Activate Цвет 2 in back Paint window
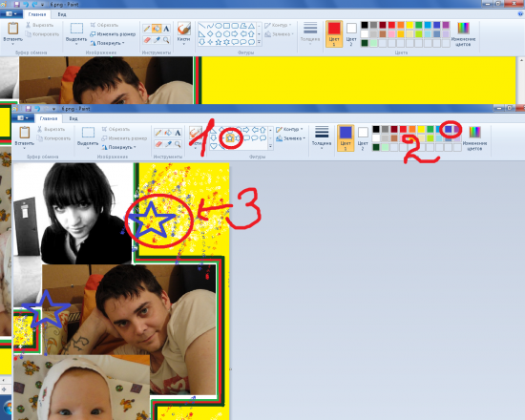 point(351,33)
